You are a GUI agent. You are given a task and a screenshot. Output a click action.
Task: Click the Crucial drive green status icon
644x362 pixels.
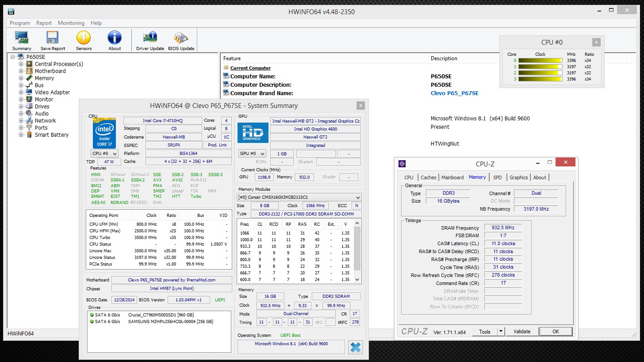click(x=92, y=315)
